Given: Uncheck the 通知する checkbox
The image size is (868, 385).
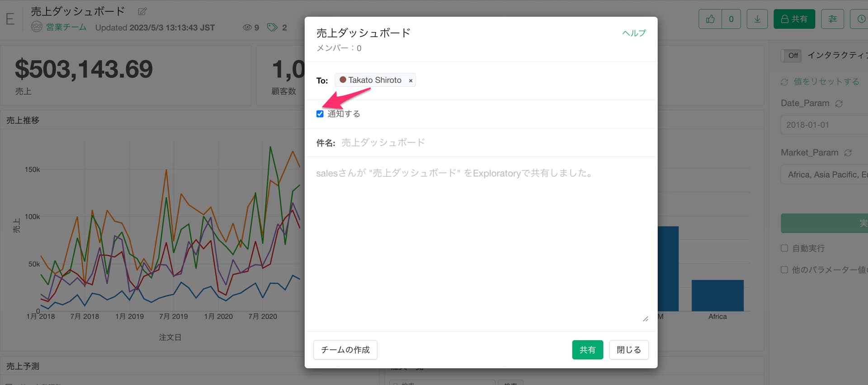Looking at the screenshot, I should pyautogui.click(x=320, y=114).
